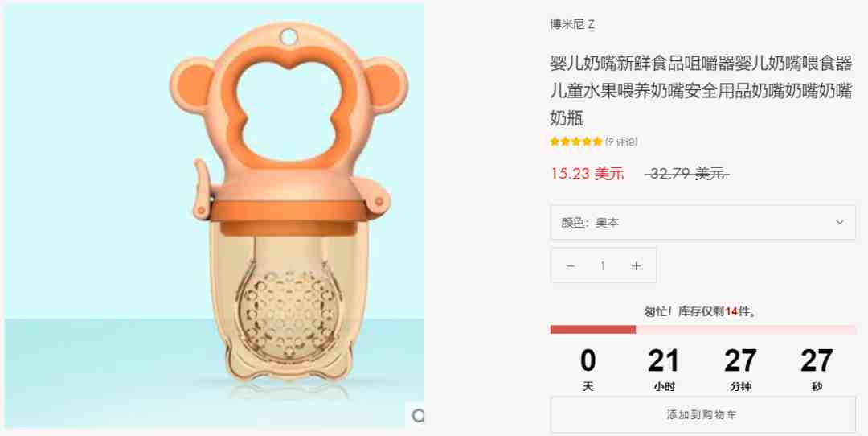Click the chevron arrow in color selector
This screenshot has height=436, width=868.
tap(839, 222)
